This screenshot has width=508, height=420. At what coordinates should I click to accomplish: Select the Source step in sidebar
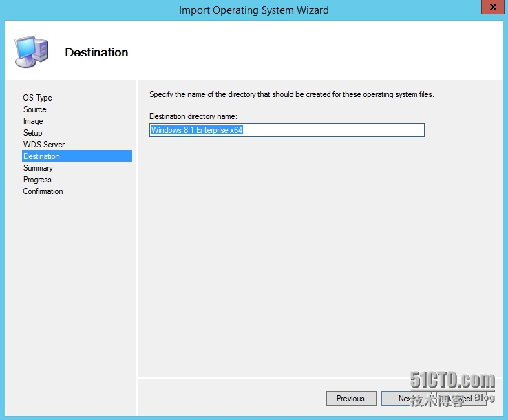(x=34, y=109)
